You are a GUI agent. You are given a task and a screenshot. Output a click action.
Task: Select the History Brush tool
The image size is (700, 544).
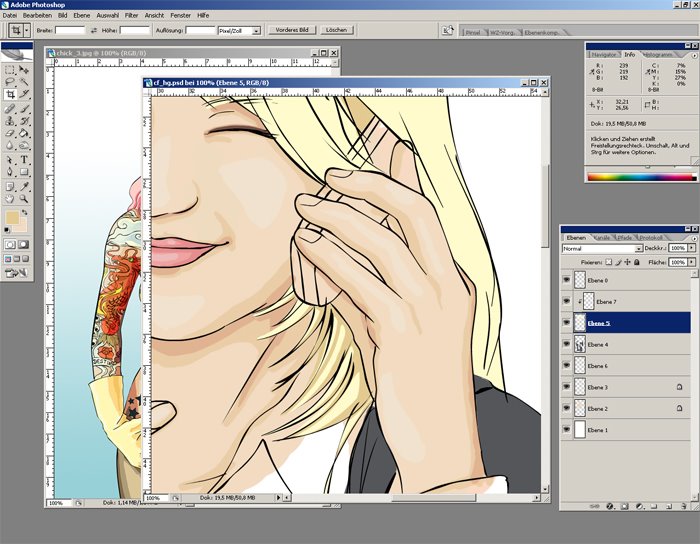coord(24,121)
